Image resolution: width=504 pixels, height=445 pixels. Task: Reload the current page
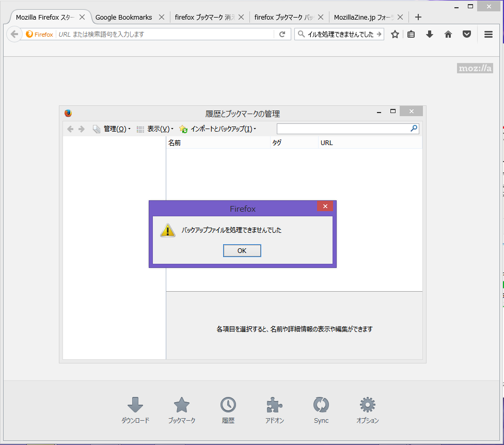point(282,34)
